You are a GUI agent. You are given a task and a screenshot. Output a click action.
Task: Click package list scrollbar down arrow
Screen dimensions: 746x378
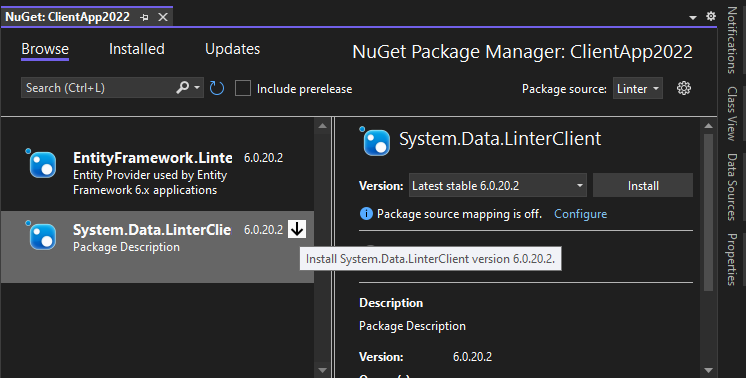[323, 369]
